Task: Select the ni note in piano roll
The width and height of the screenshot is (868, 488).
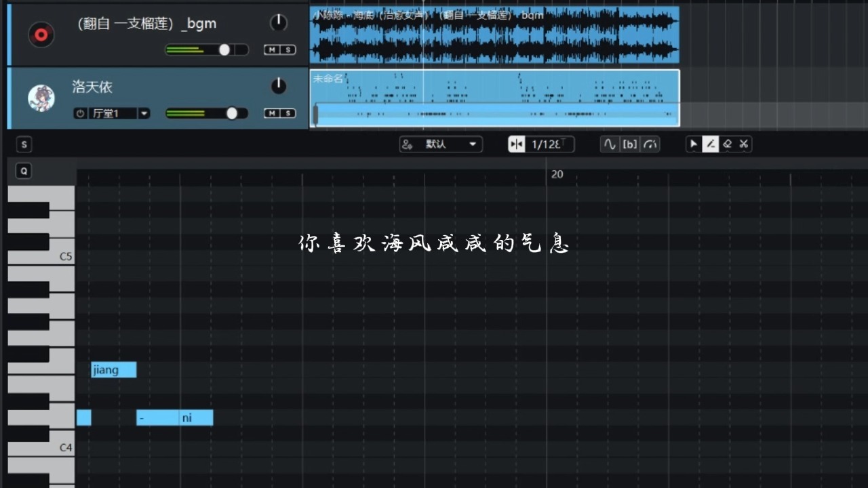Action: click(197, 418)
